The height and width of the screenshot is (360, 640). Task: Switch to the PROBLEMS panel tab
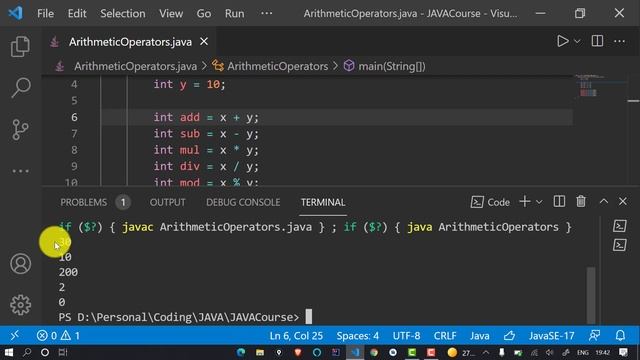click(83, 202)
